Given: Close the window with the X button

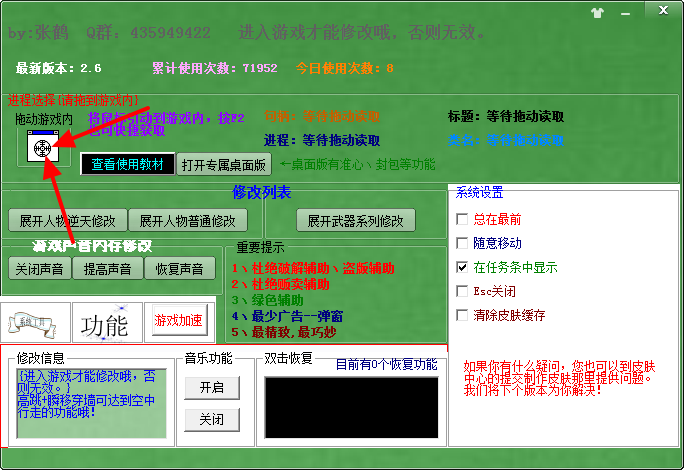Looking at the screenshot, I should click(x=663, y=10).
